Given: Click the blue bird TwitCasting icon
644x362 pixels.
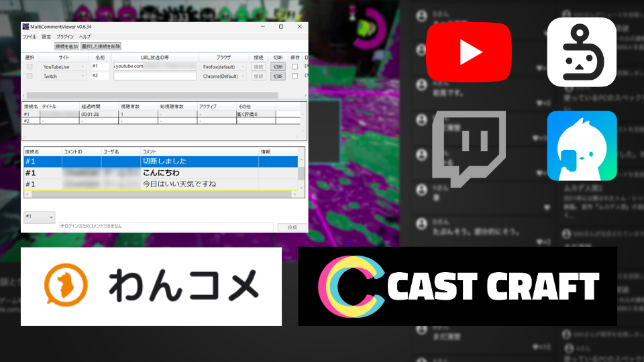Looking at the screenshot, I should 582,145.
